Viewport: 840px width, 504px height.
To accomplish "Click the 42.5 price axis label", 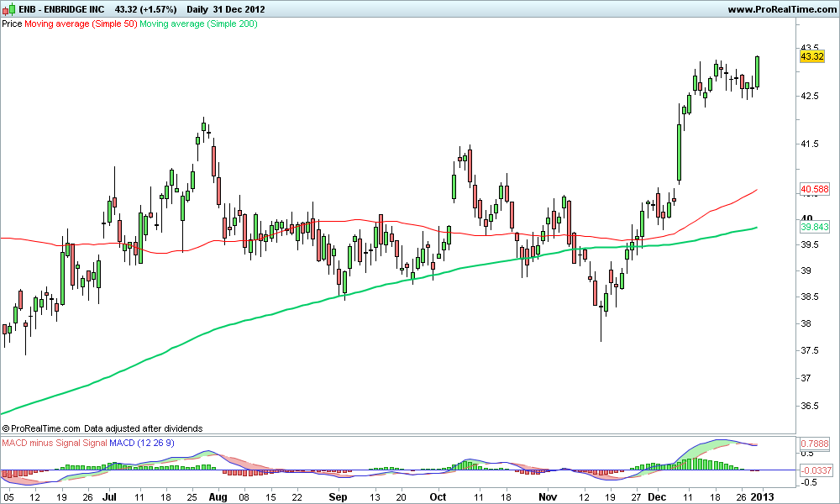I will (810, 96).
